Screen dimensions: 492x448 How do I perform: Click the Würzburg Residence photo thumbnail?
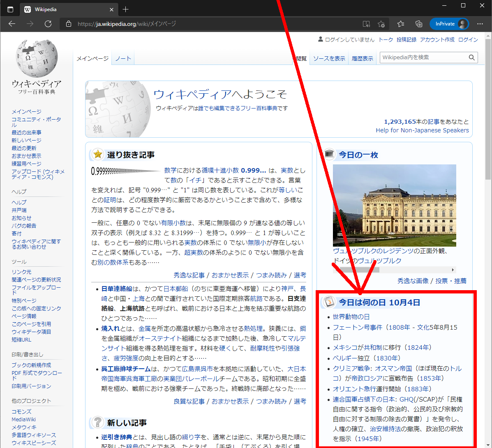pyautogui.click(x=395, y=205)
